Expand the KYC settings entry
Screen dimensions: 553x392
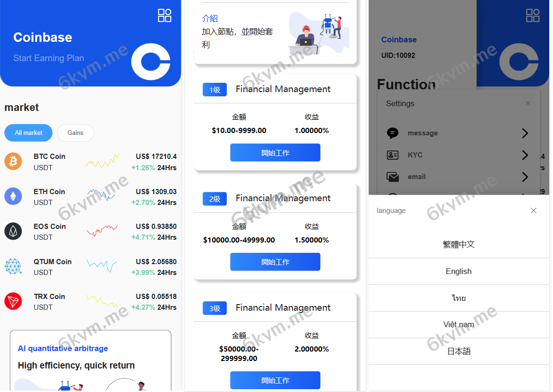point(525,155)
